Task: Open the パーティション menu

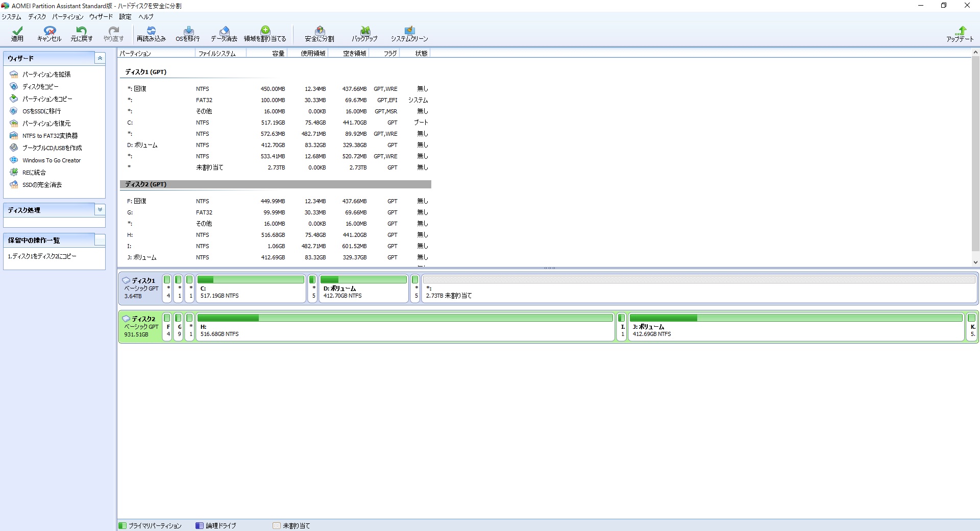Action: point(67,17)
